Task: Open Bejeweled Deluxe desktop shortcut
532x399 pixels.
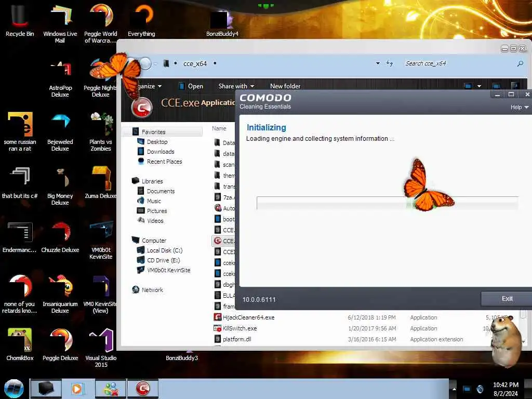Action: 60,131
